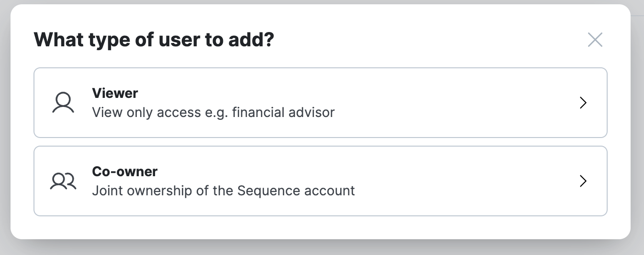The height and width of the screenshot is (255, 644).
Task: Click the right chevron in the Co-owner row
Action: click(x=583, y=181)
